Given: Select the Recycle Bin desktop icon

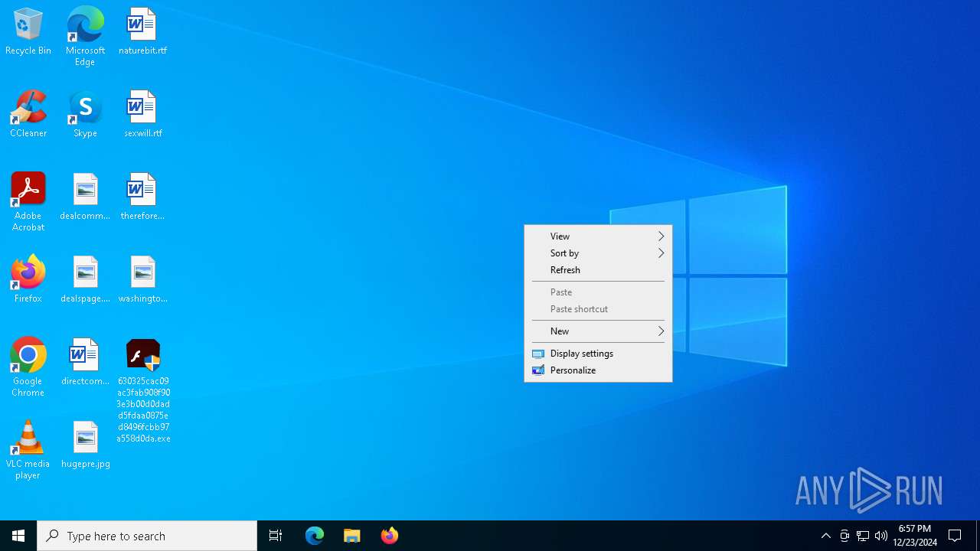Looking at the screenshot, I should point(28,31).
